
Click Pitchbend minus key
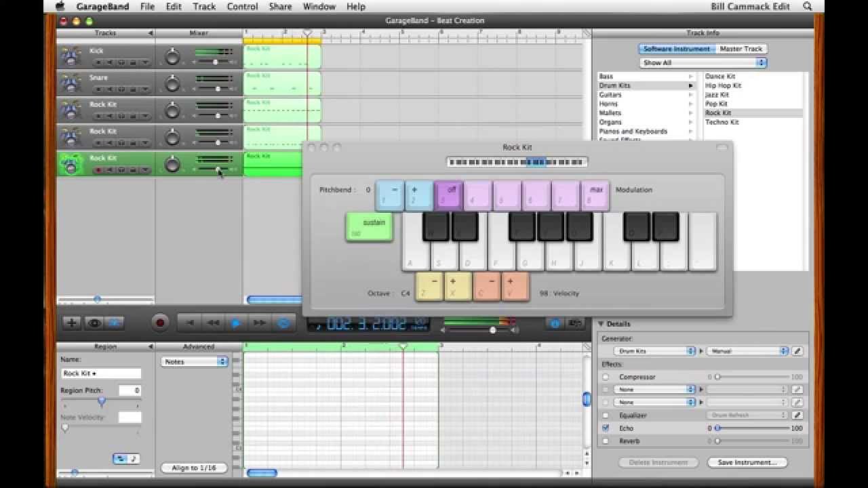click(x=390, y=195)
